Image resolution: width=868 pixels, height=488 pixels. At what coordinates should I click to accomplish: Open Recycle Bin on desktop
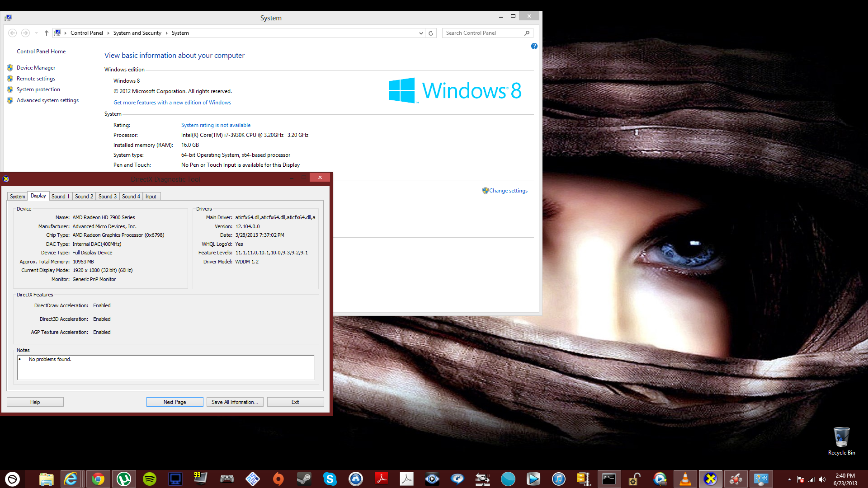(x=841, y=441)
